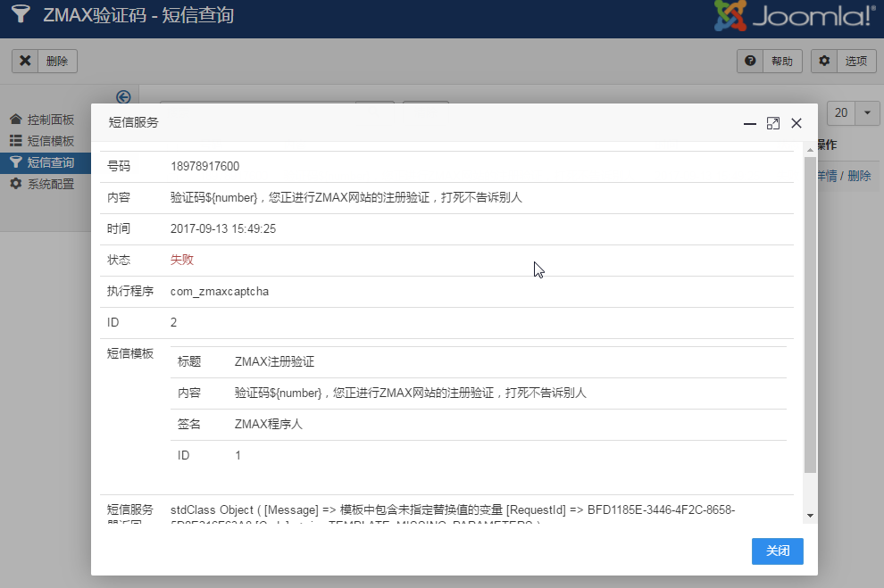
Task: Click the gear icon beside 系统配置
Action: pyautogui.click(x=16, y=184)
